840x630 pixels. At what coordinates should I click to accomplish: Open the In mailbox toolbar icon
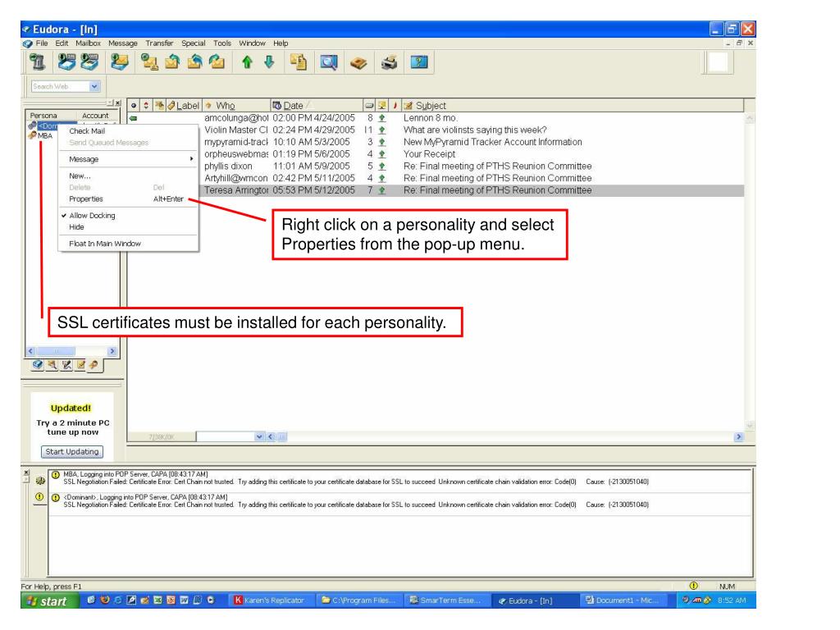click(66, 62)
